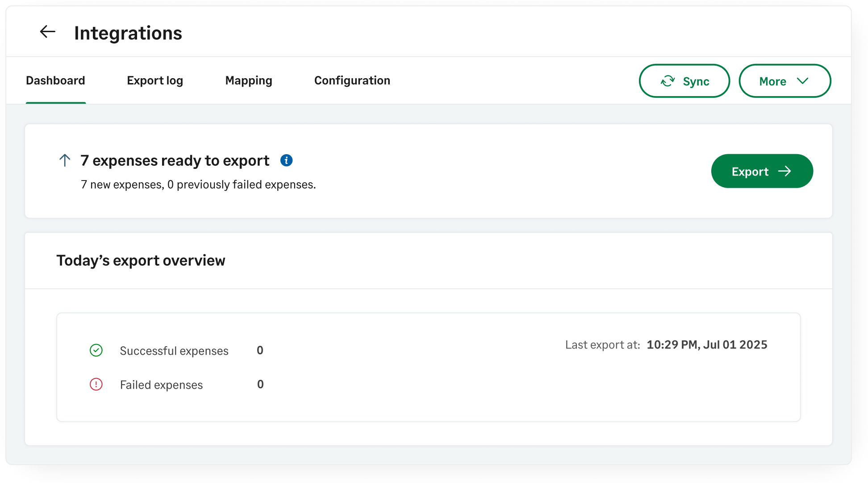Click the chevron in the More button

pyautogui.click(x=802, y=81)
